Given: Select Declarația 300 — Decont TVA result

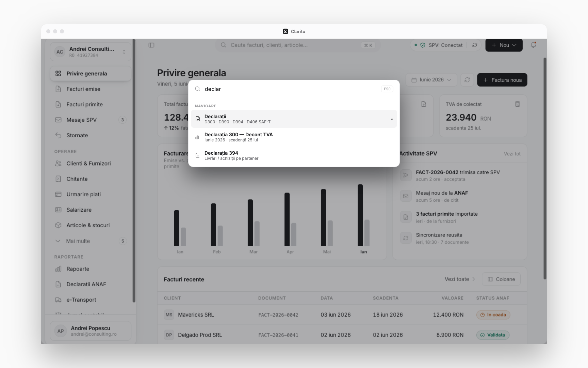Looking at the screenshot, I should point(294,137).
